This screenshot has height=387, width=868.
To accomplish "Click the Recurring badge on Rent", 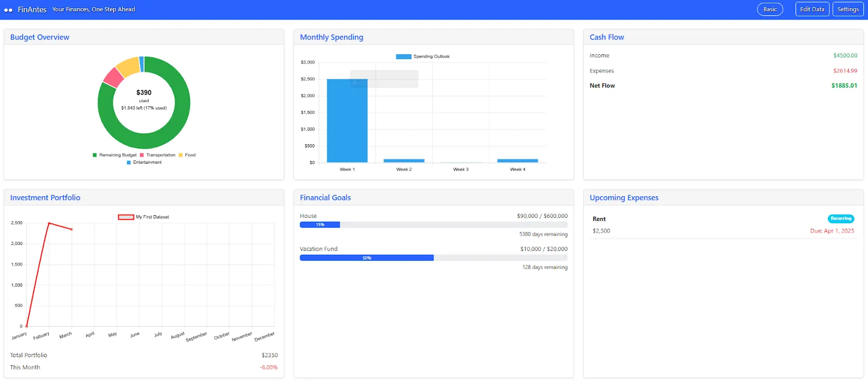I will click(x=840, y=218).
